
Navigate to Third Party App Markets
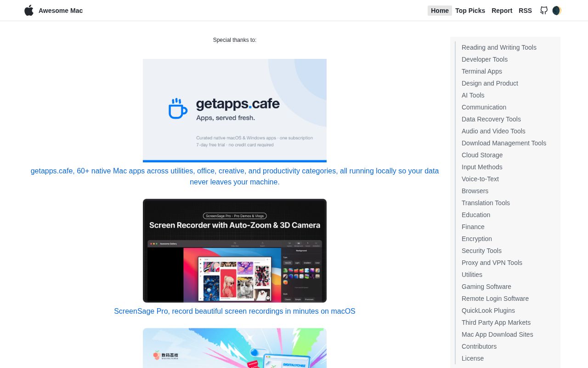(496, 322)
